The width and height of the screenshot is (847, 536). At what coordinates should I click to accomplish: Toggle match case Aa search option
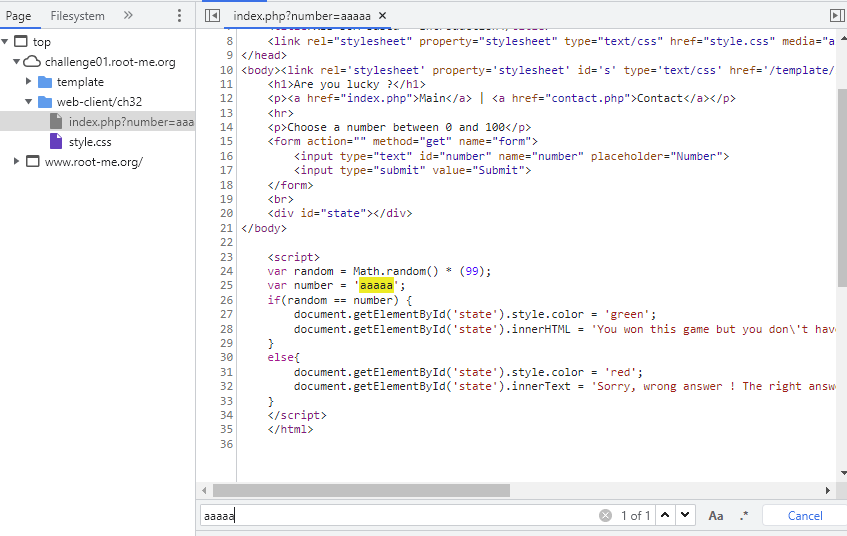pyautogui.click(x=716, y=515)
